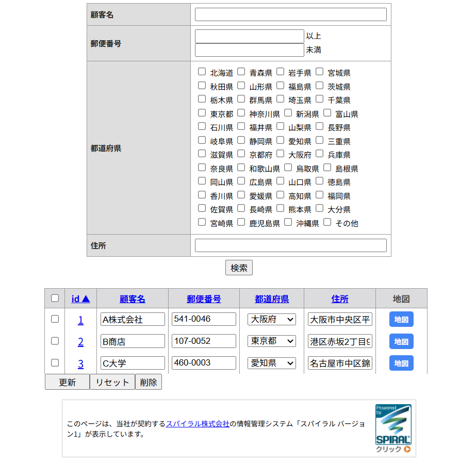The image size is (476, 464).
Task: Click the 削除 delete button
Action: click(149, 382)
